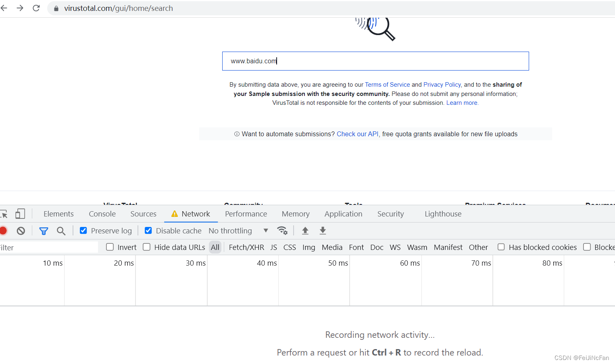Focus the browser address bar URL
Screen dimensions: 615x364
point(119,8)
